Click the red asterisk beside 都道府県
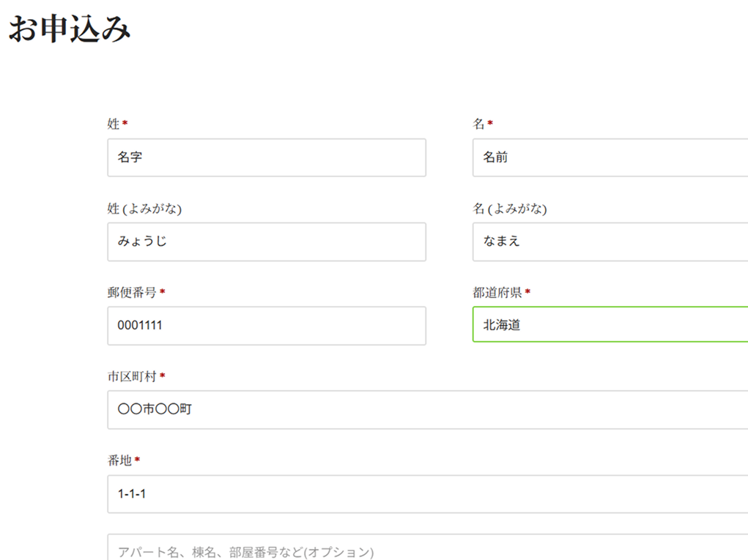Viewport: 748px width, 560px height. 527,292
